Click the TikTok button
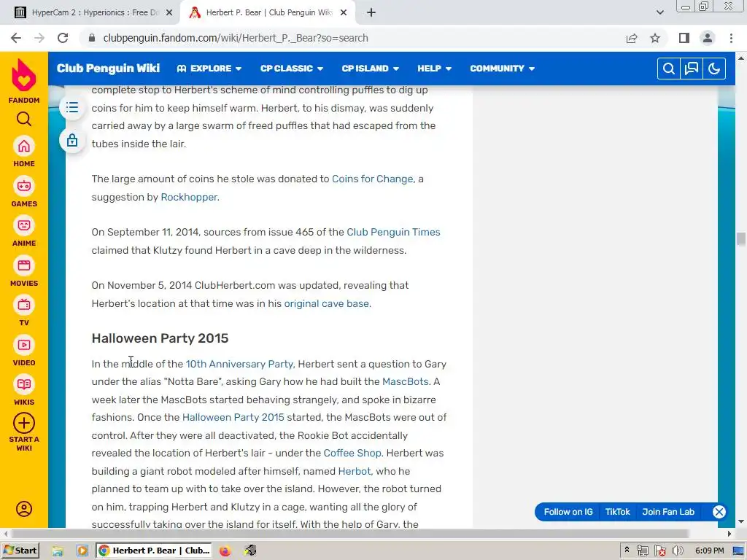This screenshot has width=747, height=560. [x=617, y=512]
